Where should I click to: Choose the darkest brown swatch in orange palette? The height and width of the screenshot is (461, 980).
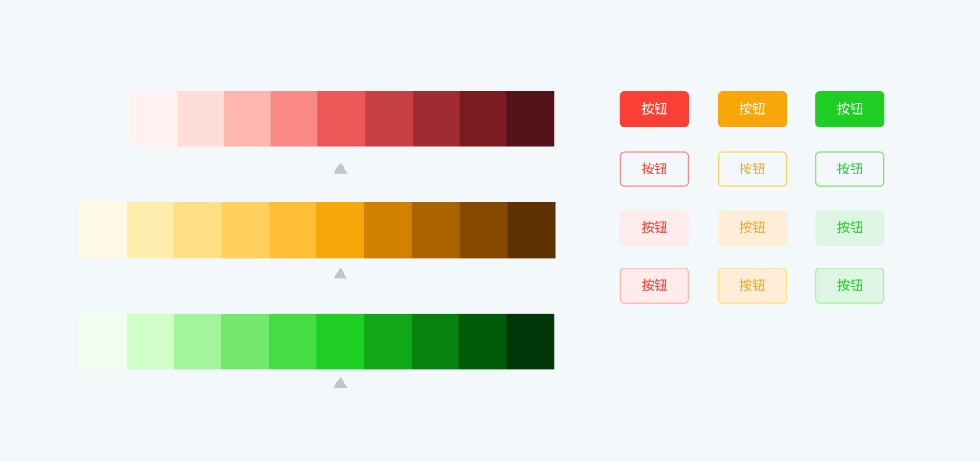[532, 230]
